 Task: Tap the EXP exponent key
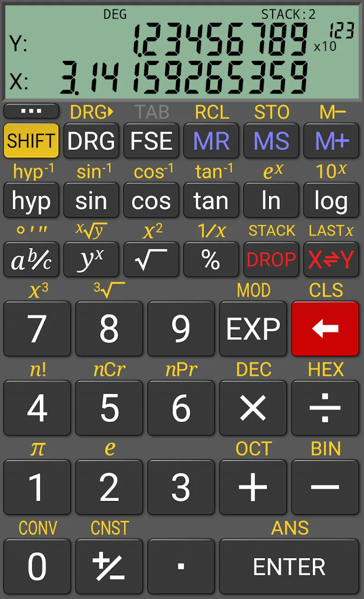point(253,328)
